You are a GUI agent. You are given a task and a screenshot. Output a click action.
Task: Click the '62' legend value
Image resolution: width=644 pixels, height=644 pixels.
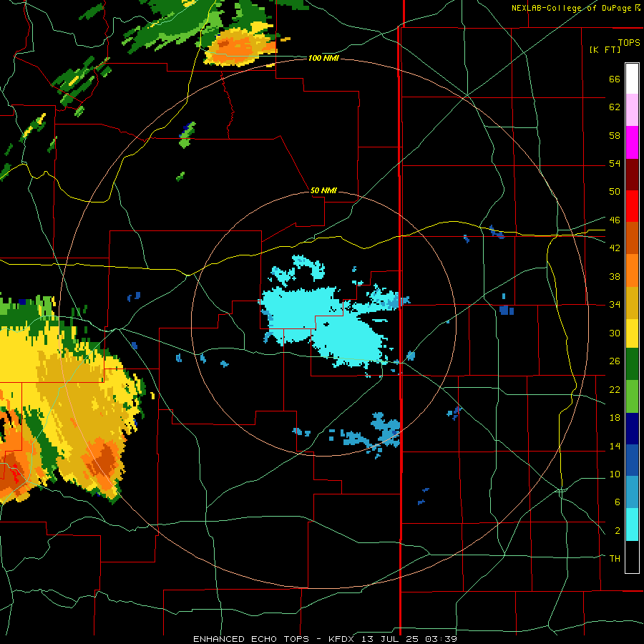point(615,107)
